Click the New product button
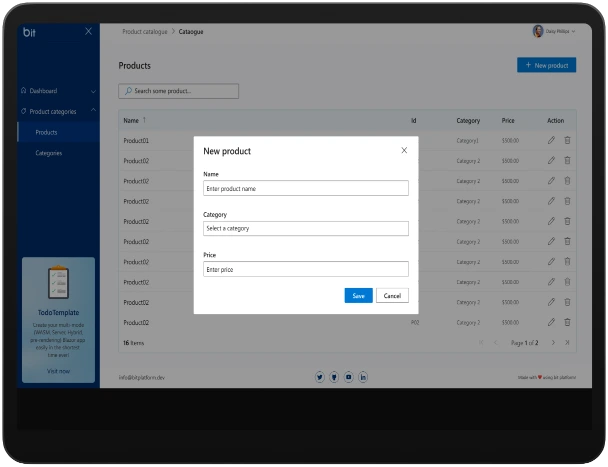The image size is (608, 467). coord(546,65)
